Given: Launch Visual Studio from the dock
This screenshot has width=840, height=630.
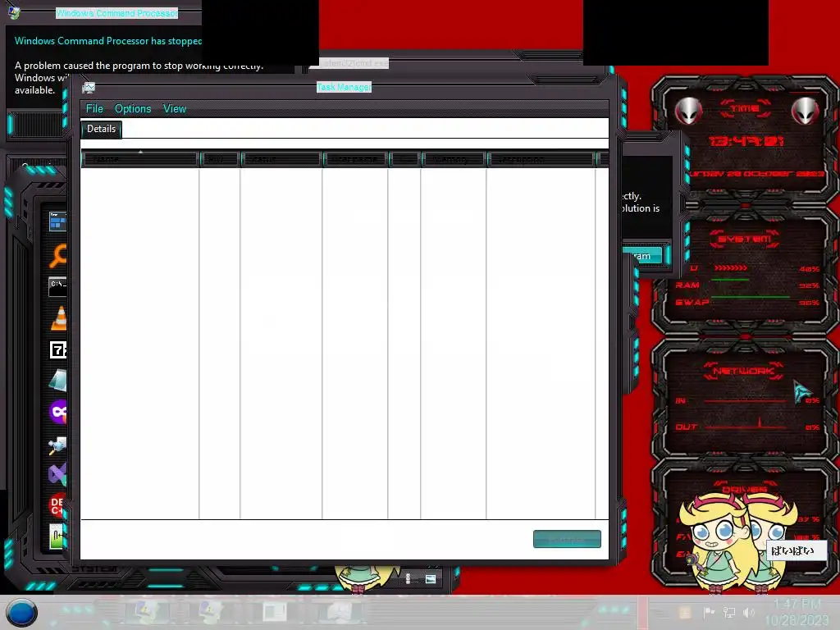Looking at the screenshot, I should click(57, 474).
